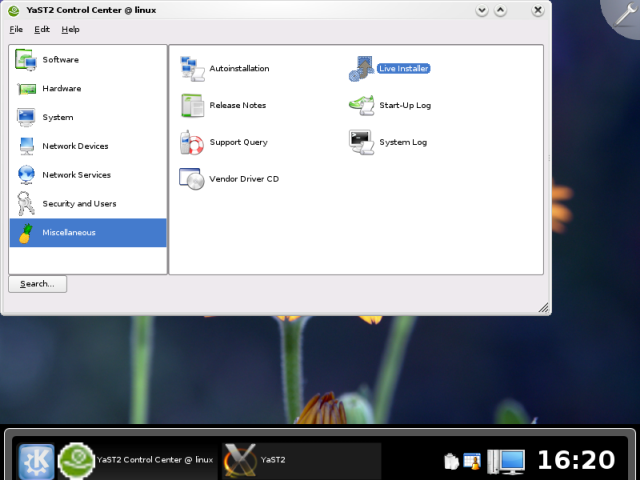Click the window resize grip handle
The width and height of the screenshot is (640, 480).
coord(543,307)
